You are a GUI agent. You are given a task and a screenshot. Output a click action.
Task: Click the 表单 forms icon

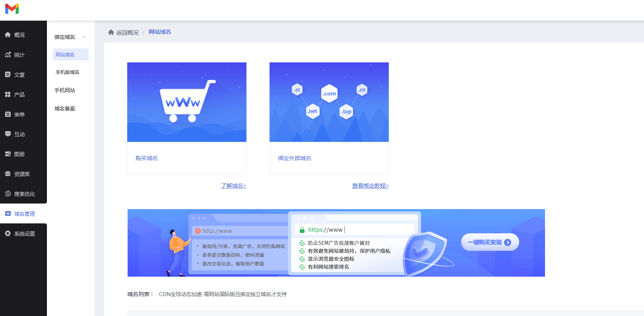(8, 114)
